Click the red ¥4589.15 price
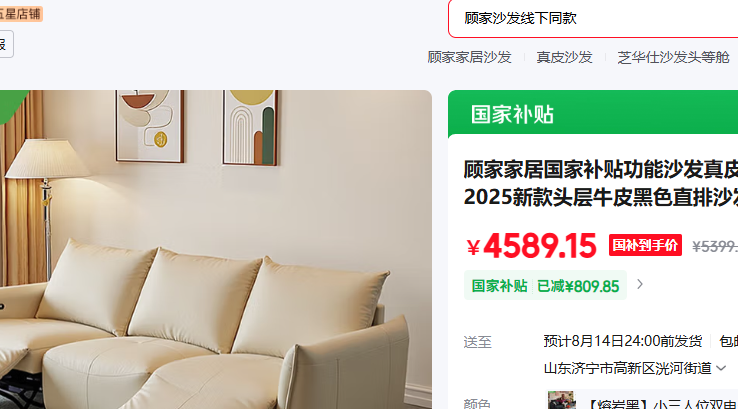 pos(531,246)
